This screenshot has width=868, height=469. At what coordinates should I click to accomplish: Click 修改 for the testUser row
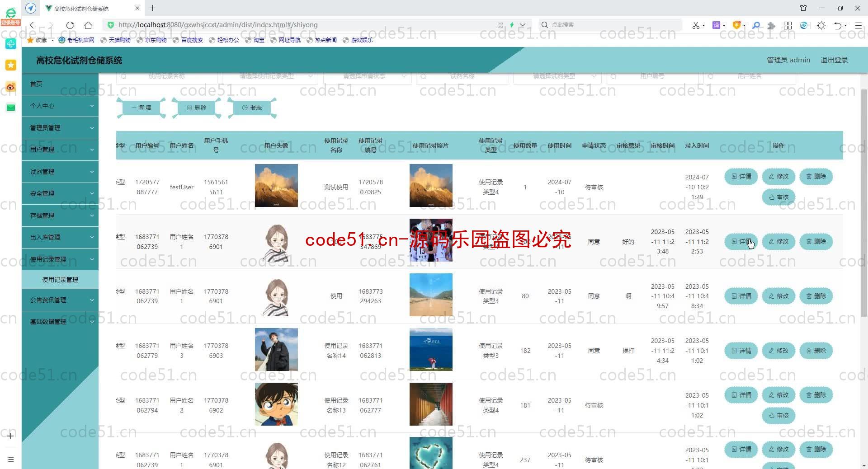click(778, 177)
